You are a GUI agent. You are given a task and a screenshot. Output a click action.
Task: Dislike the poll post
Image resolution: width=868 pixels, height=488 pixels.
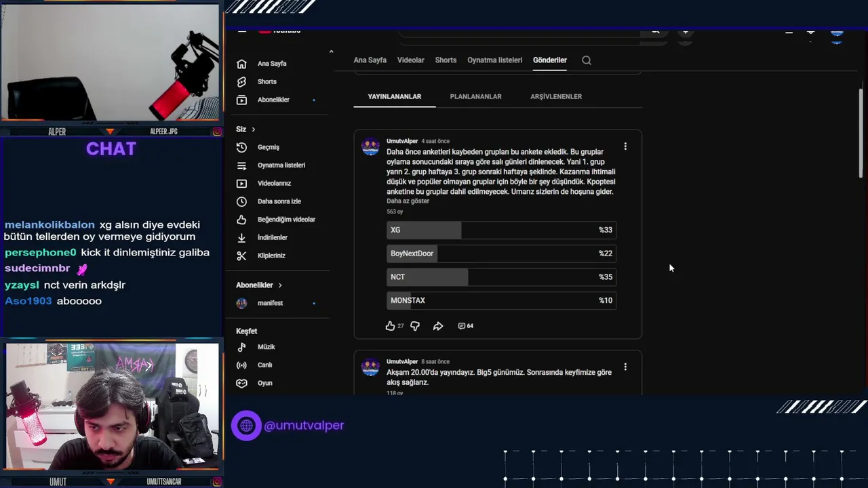415,326
